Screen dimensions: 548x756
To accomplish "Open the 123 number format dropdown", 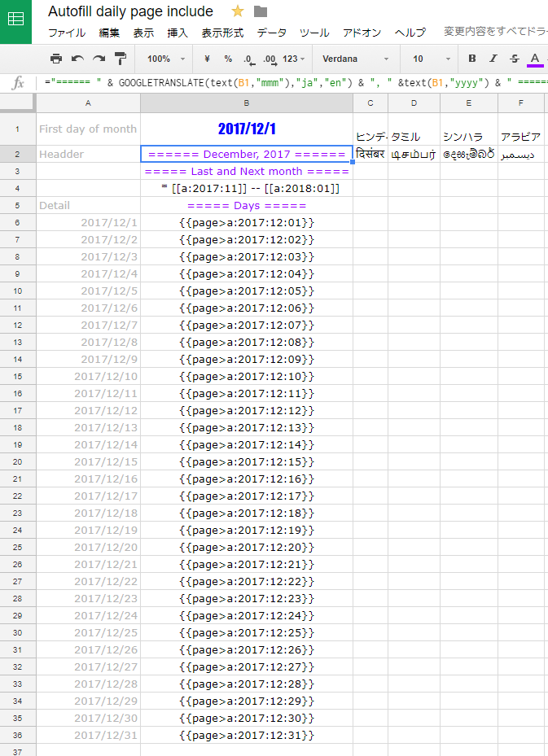I will point(294,59).
